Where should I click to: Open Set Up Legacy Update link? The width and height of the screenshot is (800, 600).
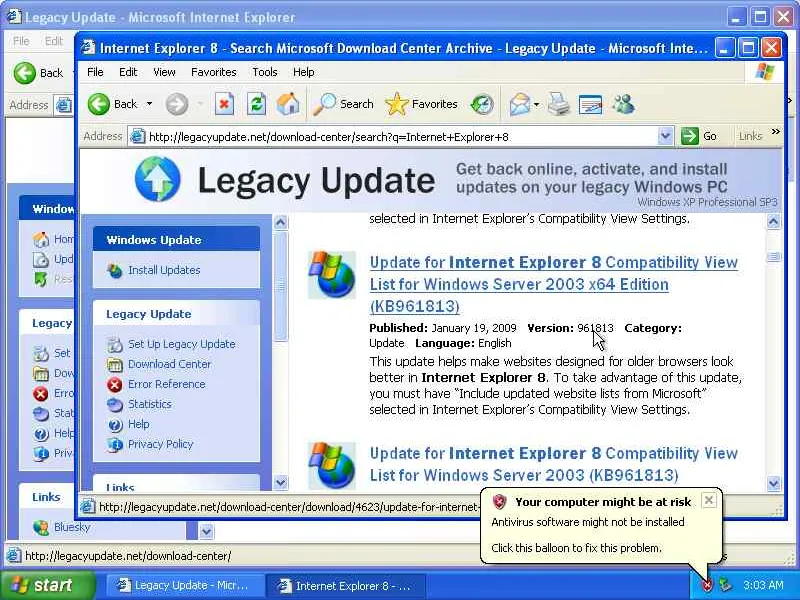[x=182, y=344]
